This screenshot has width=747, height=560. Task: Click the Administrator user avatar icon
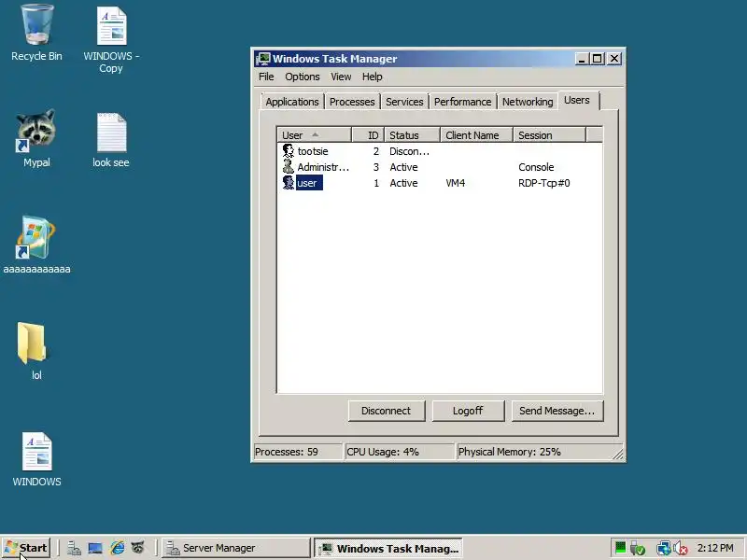click(289, 167)
